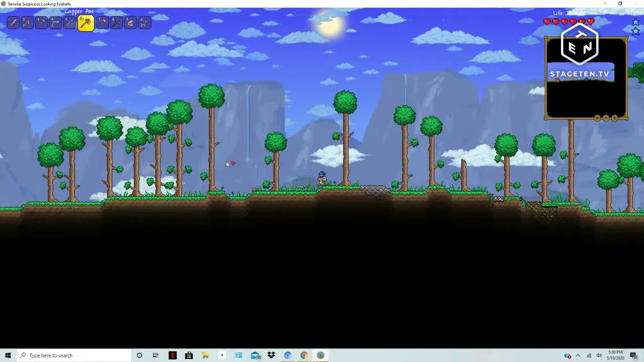Viewport: 644px width, 362px height.
Task: Show hidden system tray icons
Action: [x=578, y=355]
